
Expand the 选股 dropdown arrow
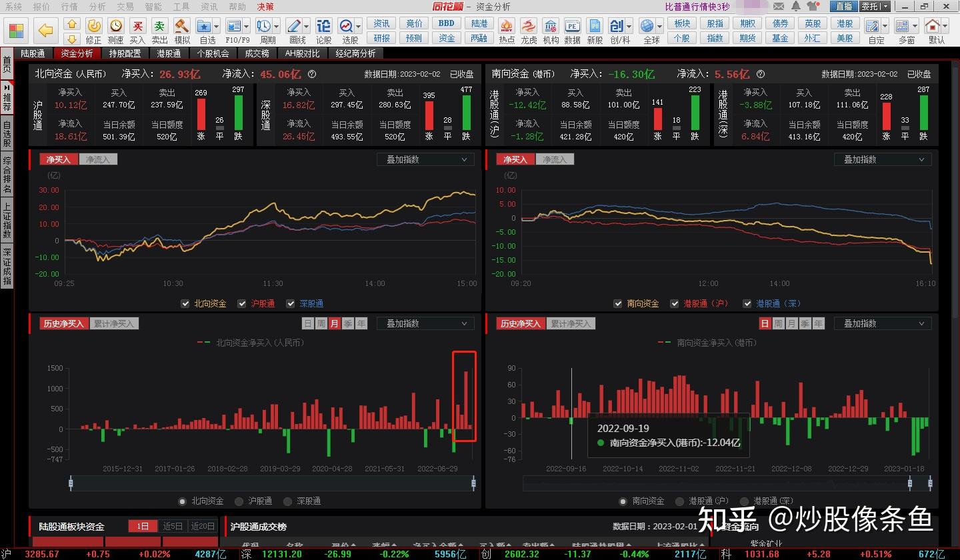359,26
